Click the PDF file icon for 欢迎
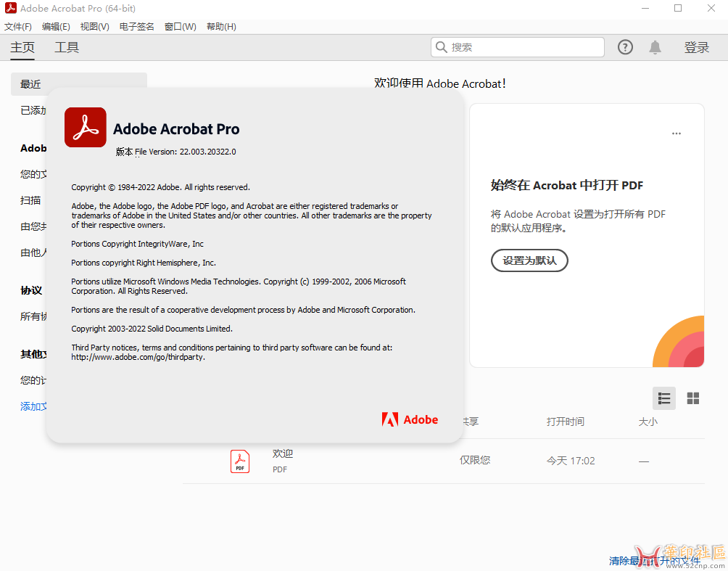Image resolution: width=728 pixels, height=571 pixels. pyautogui.click(x=239, y=461)
